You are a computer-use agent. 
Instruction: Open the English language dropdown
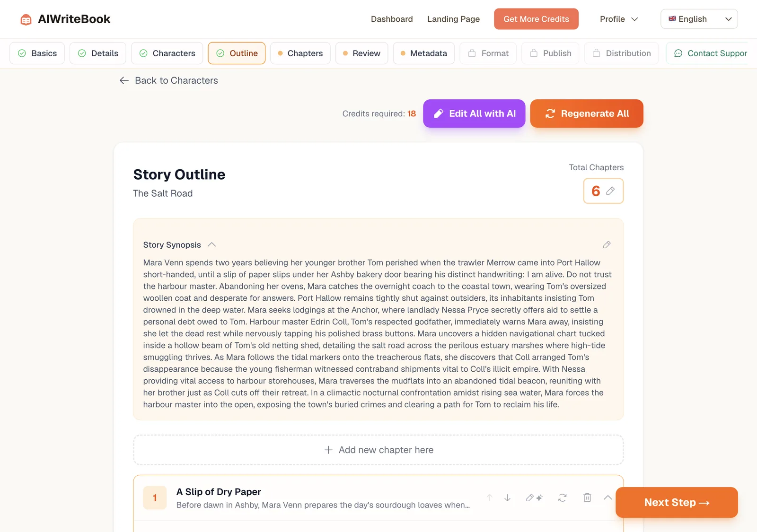click(699, 19)
